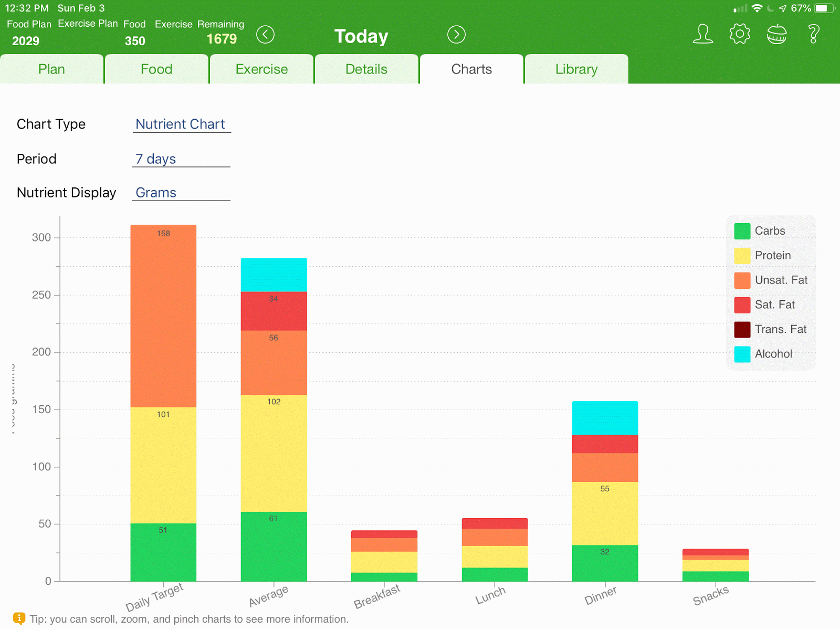The image size is (840, 630).
Task: Tap the 300 y-axis value
Action: coord(41,237)
